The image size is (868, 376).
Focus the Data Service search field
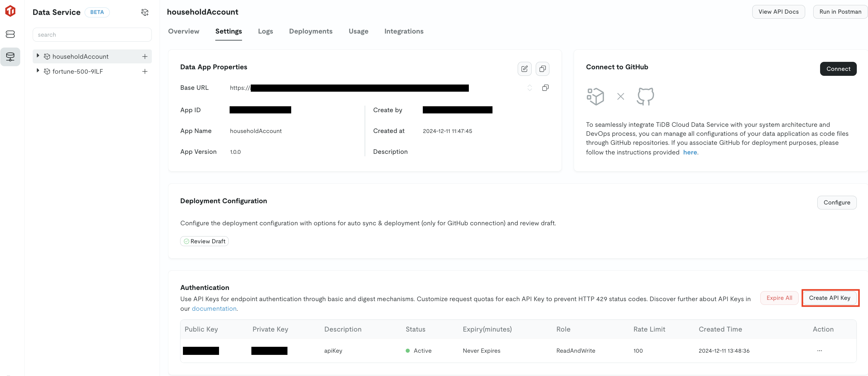pos(92,35)
